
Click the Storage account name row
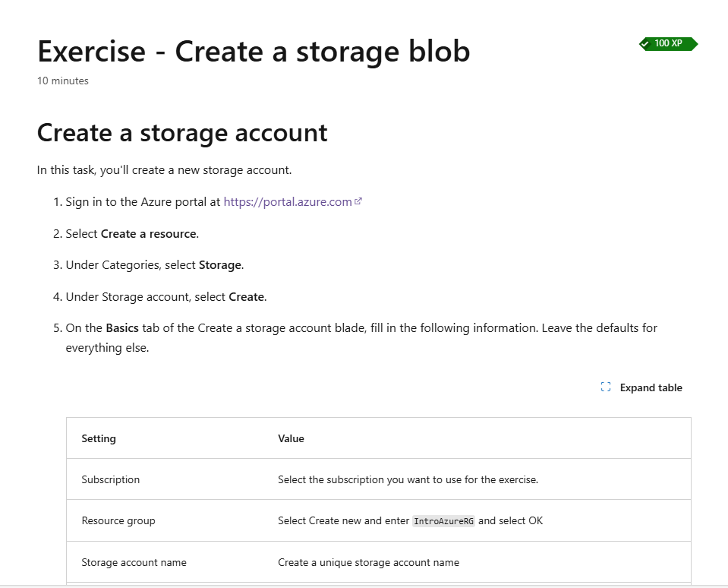click(134, 562)
